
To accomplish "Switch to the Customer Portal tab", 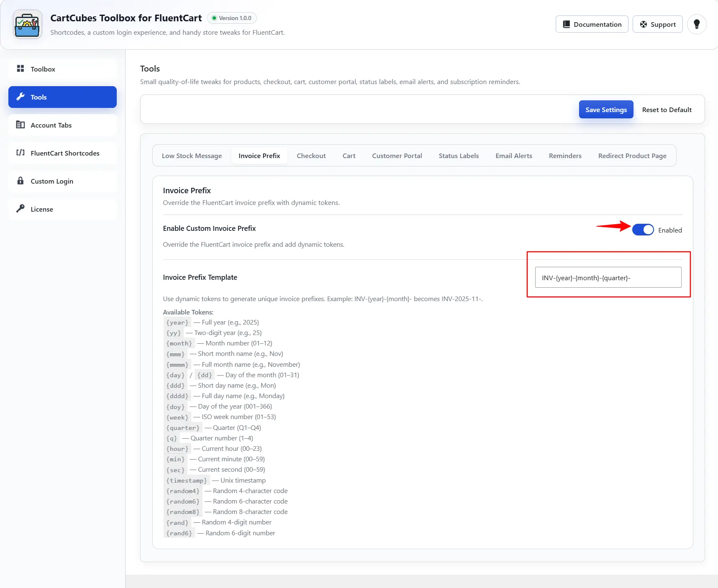I will 397,156.
